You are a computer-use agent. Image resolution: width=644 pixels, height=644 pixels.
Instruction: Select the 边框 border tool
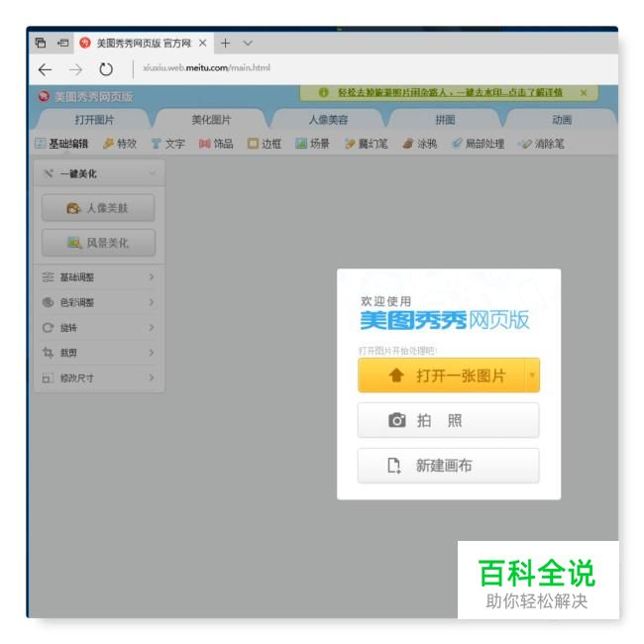(265, 144)
